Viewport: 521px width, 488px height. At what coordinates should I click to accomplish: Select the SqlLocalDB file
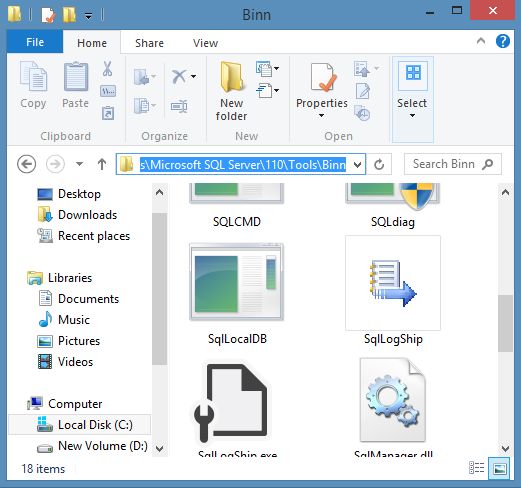[237, 294]
